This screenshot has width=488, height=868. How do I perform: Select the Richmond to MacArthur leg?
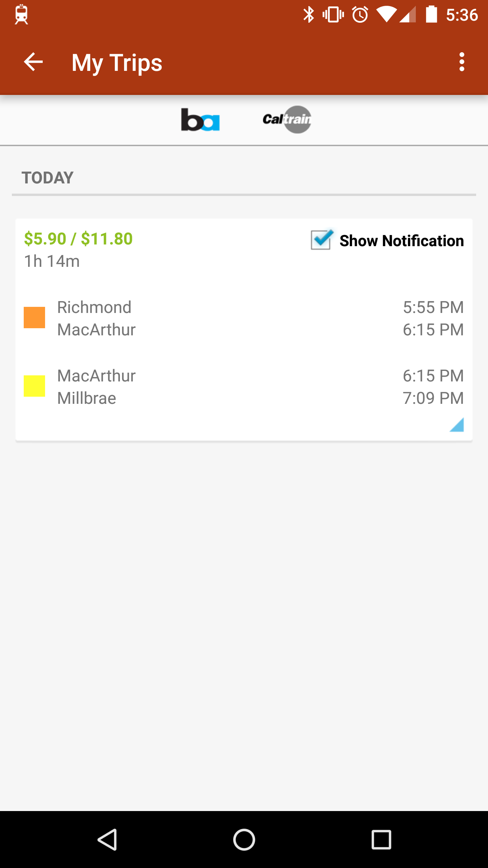[x=244, y=318]
